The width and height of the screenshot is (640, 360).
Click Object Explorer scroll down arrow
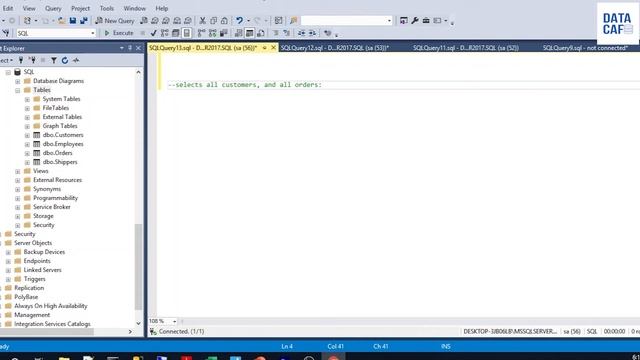pos(138,323)
